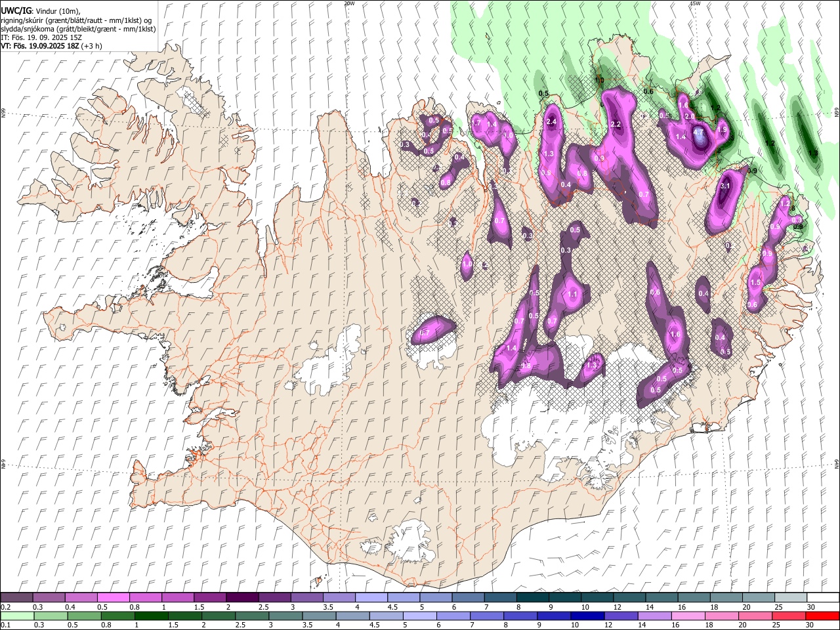Click the 'IT: Fös. 19. 09. 2025 15Z' line
Viewport: 840px width, 630px height.
click(41, 37)
